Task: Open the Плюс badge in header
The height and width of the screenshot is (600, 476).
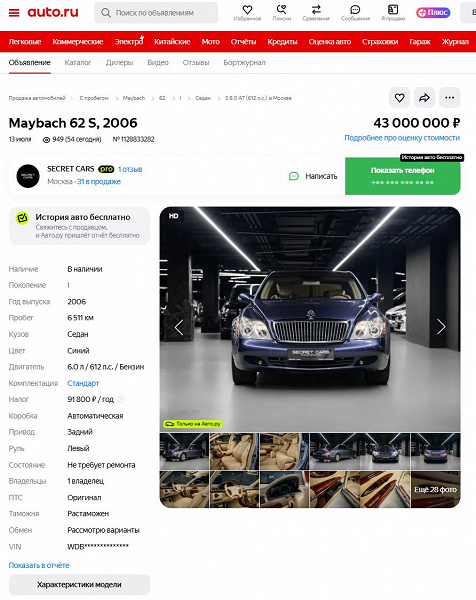Action: tap(434, 13)
